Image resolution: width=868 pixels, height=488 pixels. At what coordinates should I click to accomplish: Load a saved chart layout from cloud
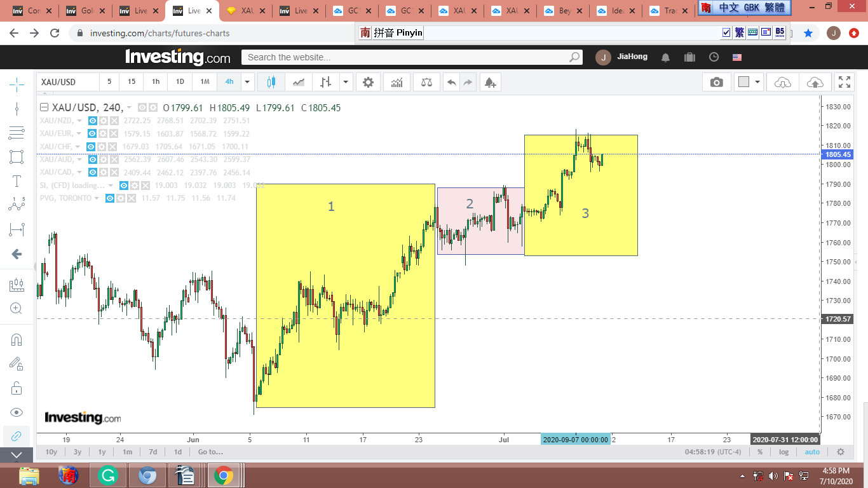[x=783, y=82]
